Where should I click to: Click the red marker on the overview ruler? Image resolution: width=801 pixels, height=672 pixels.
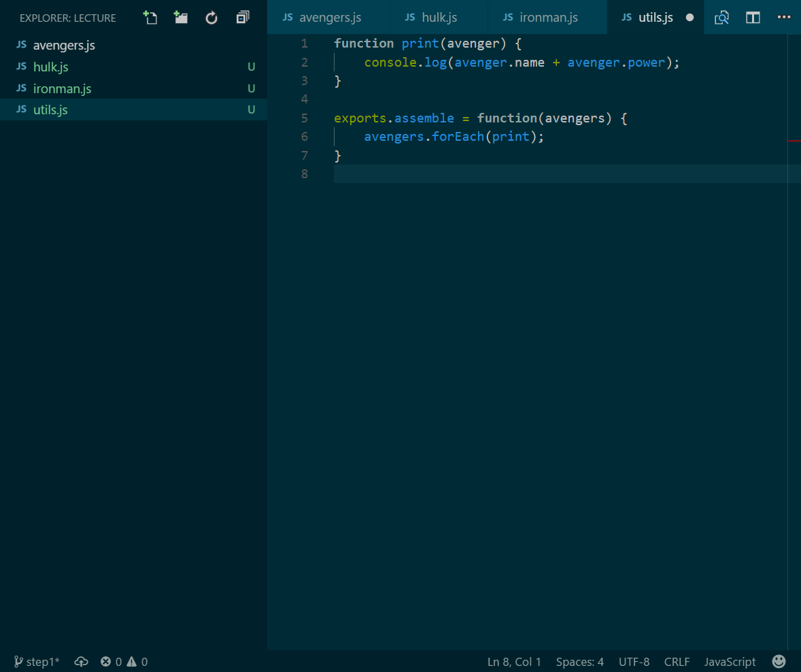tap(794, 141)
